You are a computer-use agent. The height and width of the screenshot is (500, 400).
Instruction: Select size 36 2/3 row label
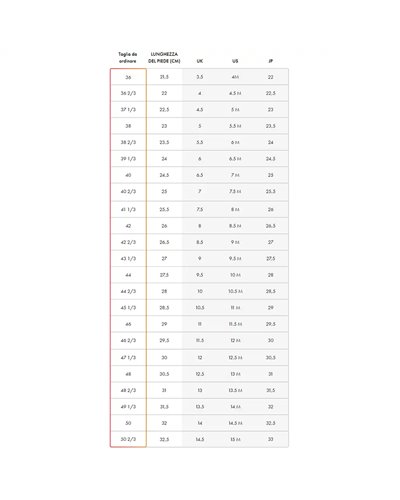coord(128,93)
